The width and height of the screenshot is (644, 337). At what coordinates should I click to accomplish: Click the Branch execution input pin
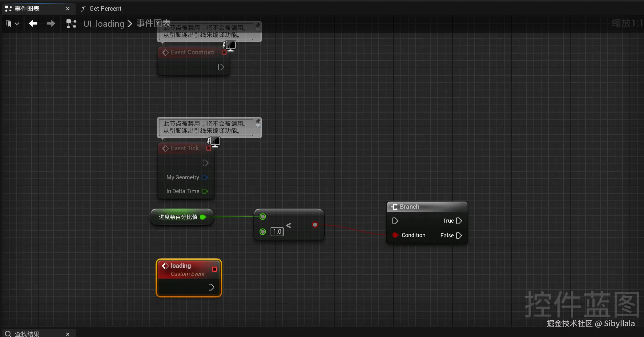(x=395, y=221)
